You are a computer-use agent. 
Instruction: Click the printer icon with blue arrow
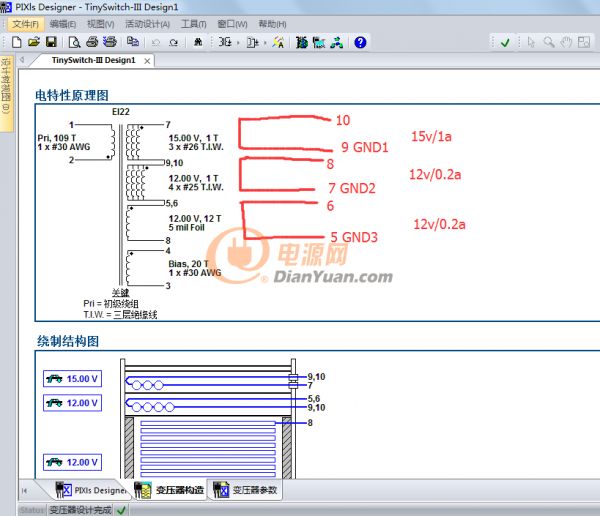click(x=110, y=42)
